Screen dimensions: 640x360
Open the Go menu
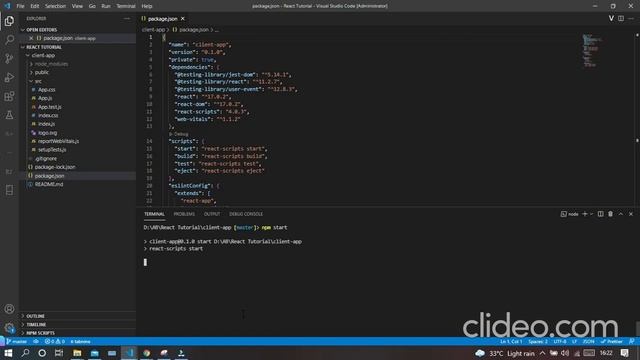tap(92, 6)
